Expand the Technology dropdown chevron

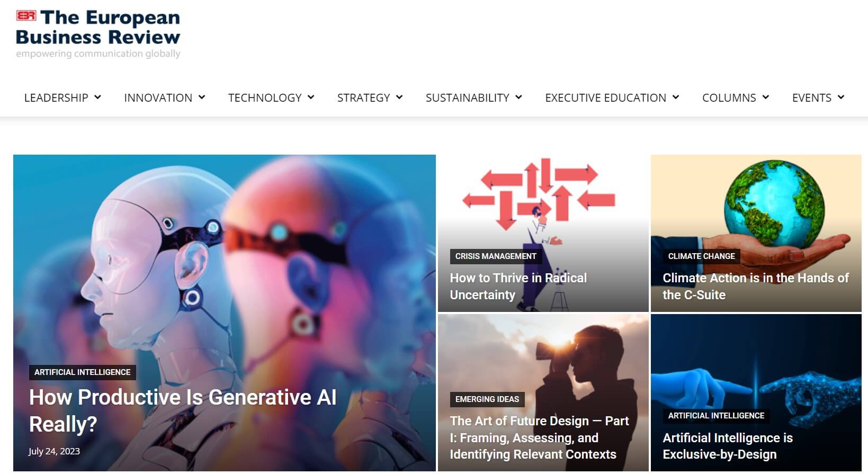(311, 97)
